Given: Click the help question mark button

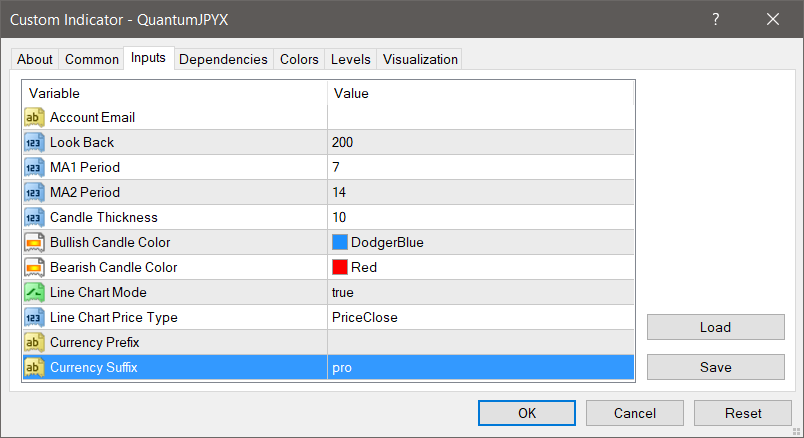Looking at the screenshot, I should click(716, 19).
